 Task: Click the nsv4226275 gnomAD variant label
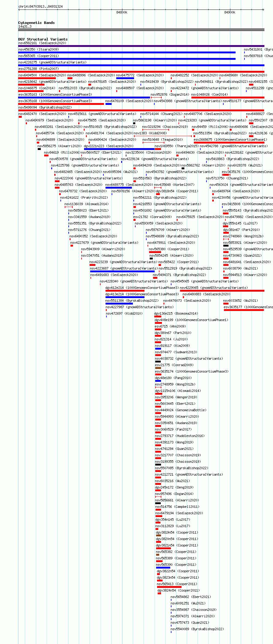pos(52,62)
